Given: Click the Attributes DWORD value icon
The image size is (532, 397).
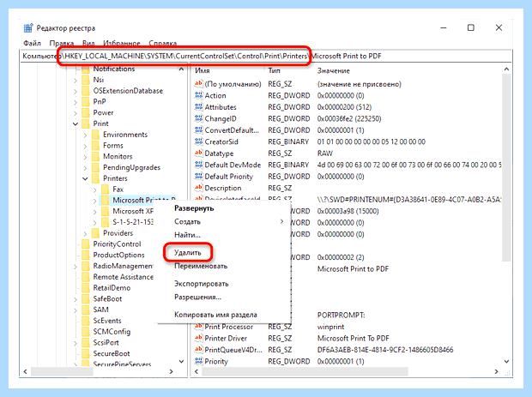Looking at the screenshot, I should point(198,107).
